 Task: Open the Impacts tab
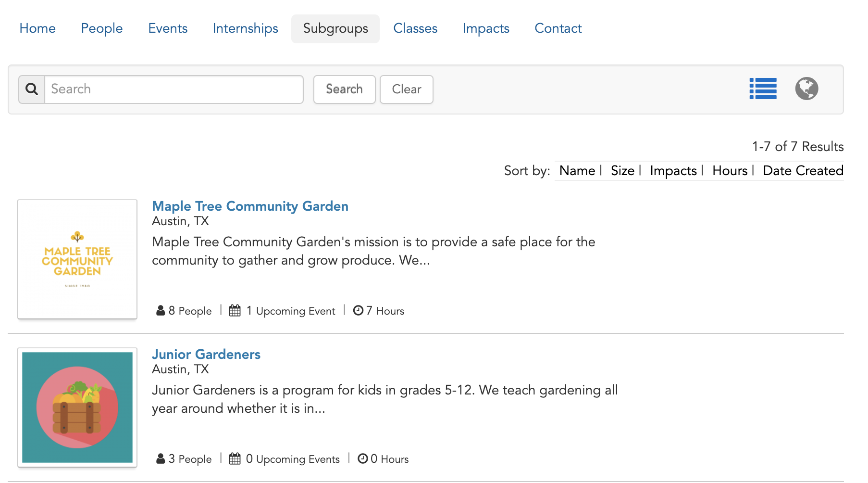(x=486, y=28)
